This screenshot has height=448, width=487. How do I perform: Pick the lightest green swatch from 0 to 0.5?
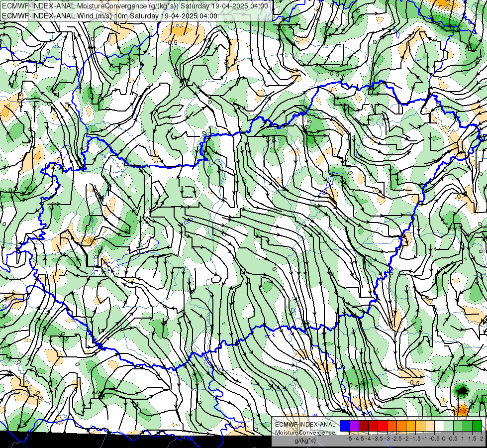449,426
